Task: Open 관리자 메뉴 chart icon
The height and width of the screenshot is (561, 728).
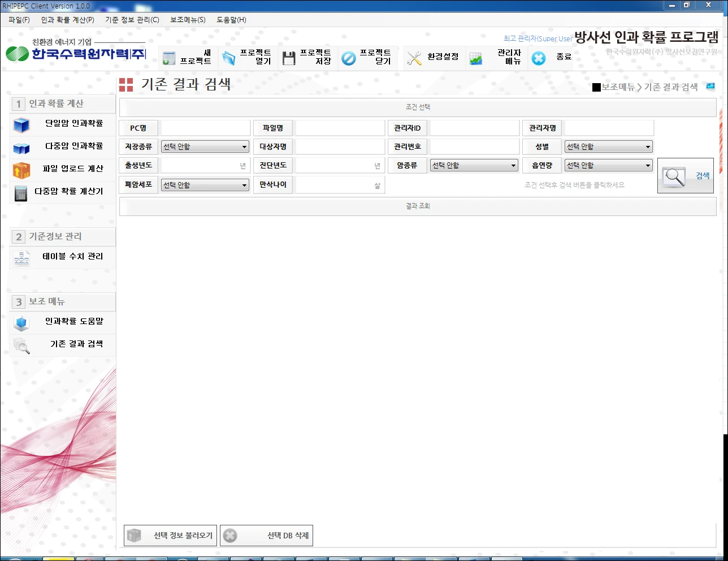Action: [476, 58]
